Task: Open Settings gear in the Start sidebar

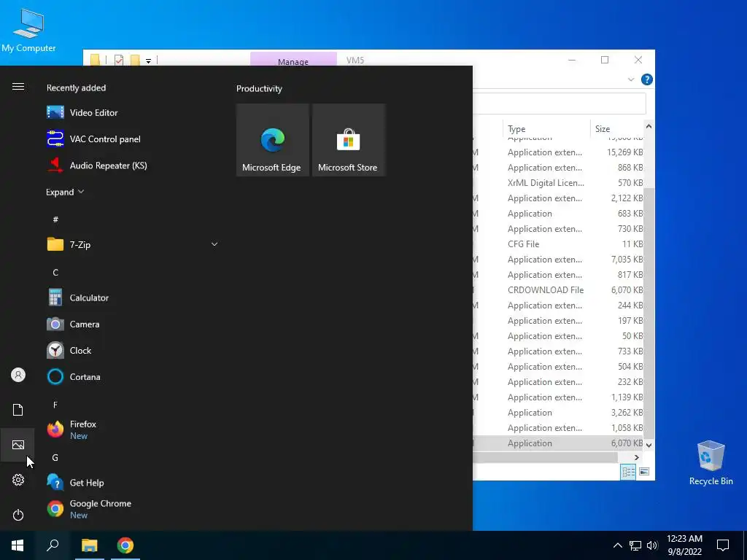Action: coord(18,480)
